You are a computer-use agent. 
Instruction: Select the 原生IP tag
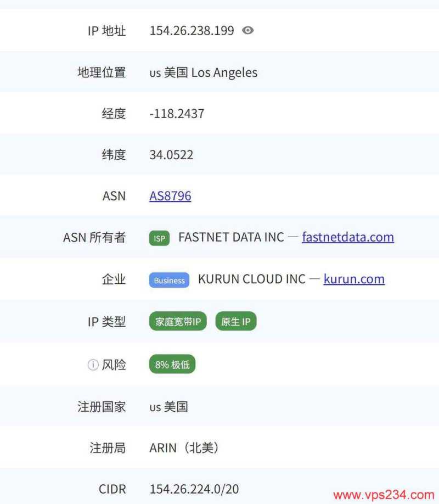pos(235,321)
